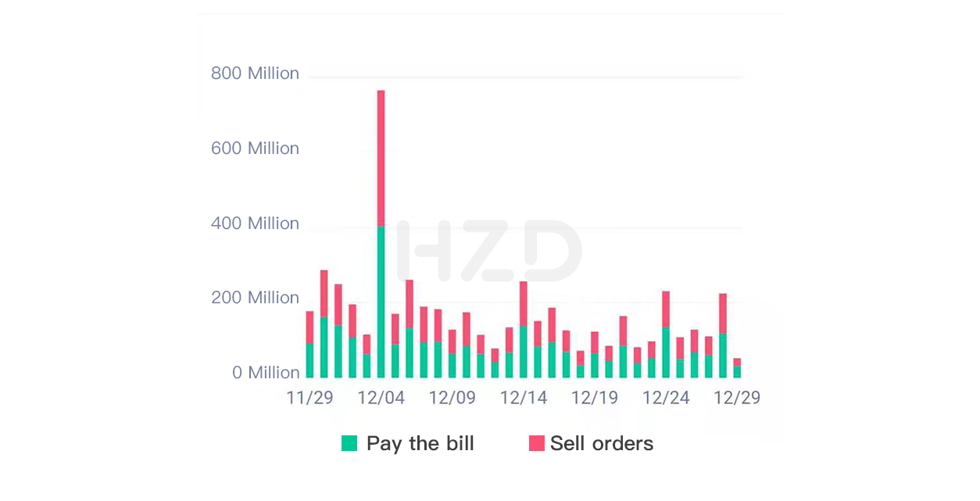Click the green Pay the bill legend swatch

click(349, 443)
